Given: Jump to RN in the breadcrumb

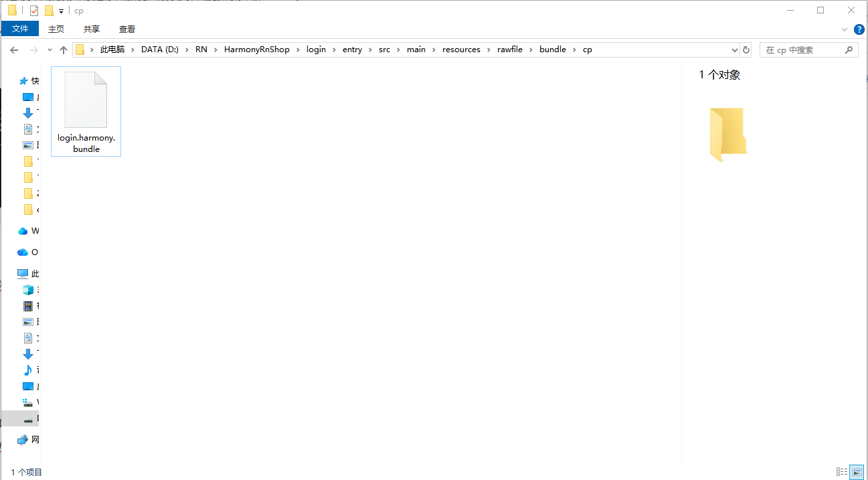Looking at the screenshot, I should click(201, 50).
